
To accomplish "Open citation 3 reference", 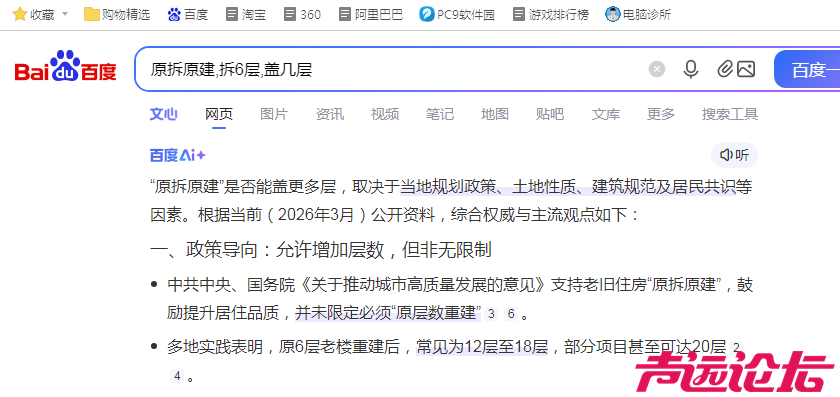I will click(491, 314).
